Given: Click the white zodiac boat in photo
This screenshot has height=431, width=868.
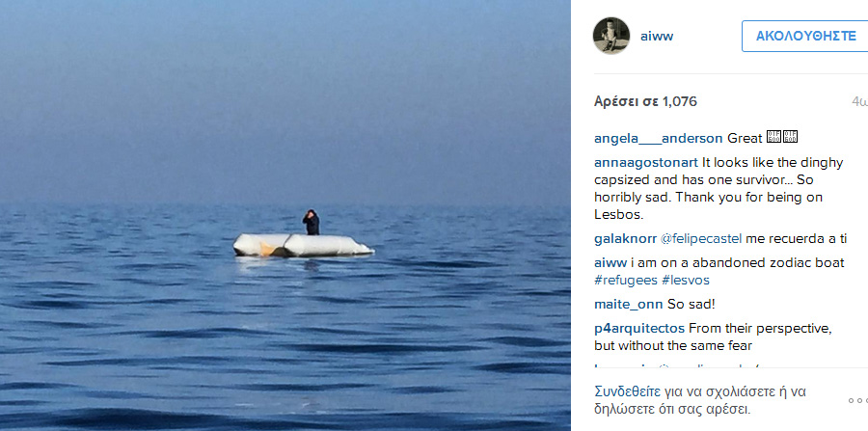Looking at the screenshot, I should tap(303, 245).
